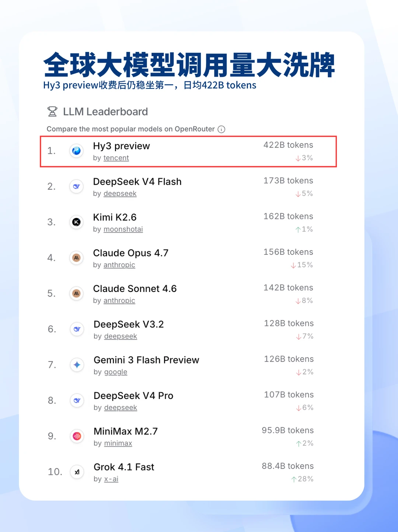Select the Gemini 3 Flash Preview model name

(x=146, y=360)
